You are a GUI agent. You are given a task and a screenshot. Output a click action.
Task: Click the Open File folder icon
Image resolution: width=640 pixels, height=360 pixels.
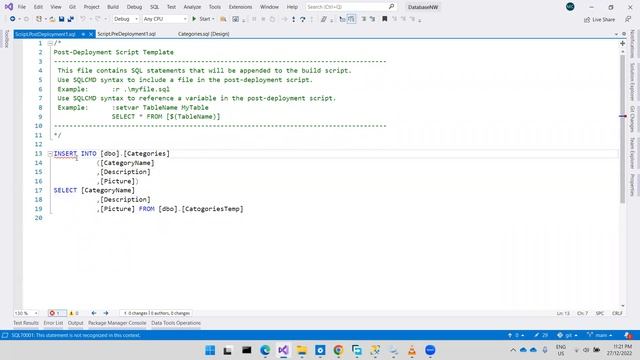(x=52, y=19)
